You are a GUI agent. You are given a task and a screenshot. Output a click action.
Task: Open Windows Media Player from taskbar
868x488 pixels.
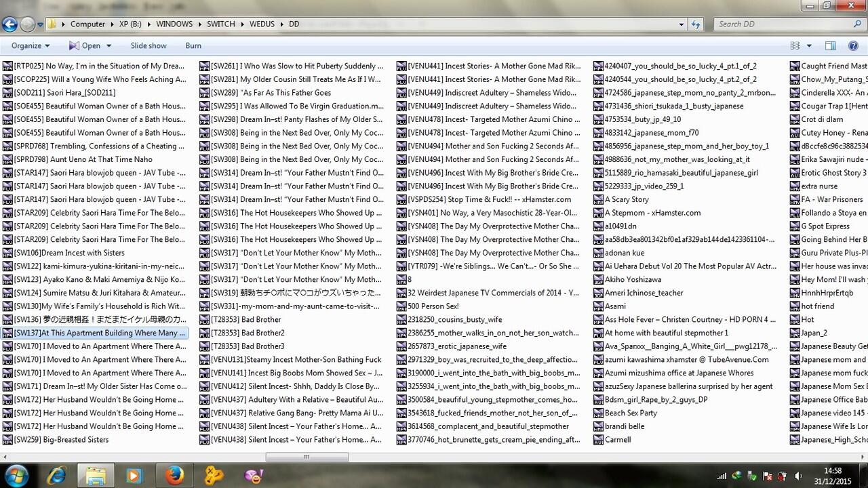(x=134, y=476)
